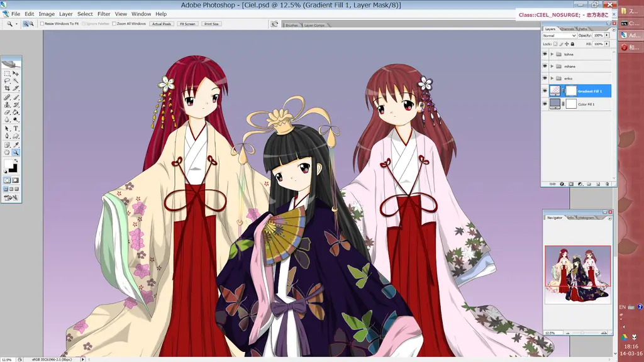Select the Type tool
Image resolution: width=644 pixels, height=362 pixels.
[x=16, y=128]
